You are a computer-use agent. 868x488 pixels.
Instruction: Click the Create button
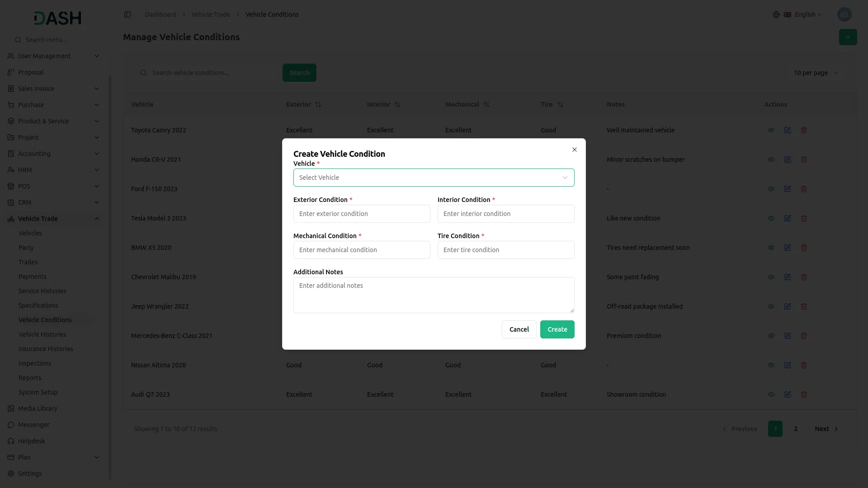(x=557, y=329)
